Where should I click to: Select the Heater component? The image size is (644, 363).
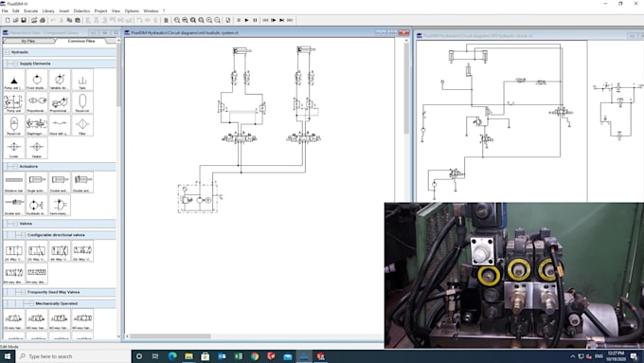37,148
